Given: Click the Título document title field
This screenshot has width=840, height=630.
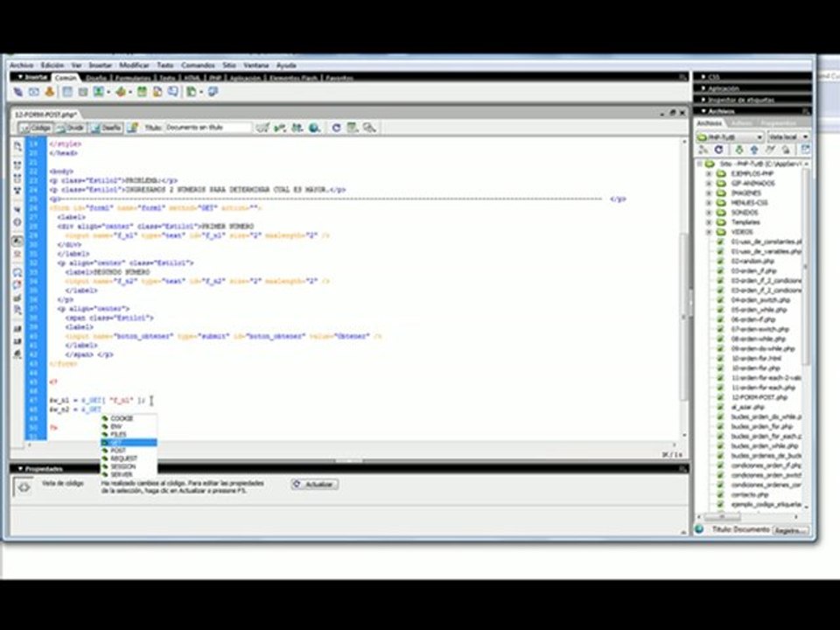Looking at the screenshot, I should tap(208, 128).
